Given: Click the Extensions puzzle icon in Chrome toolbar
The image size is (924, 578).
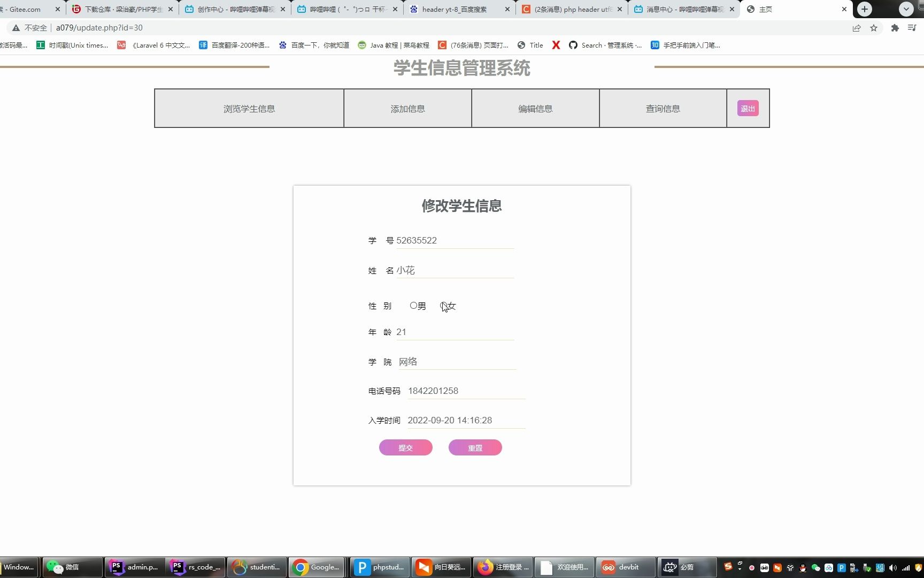Looking at the screenshot, I should 894,28.
